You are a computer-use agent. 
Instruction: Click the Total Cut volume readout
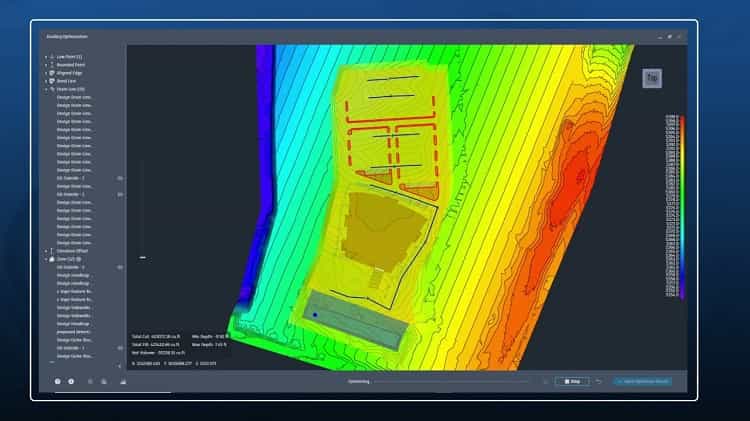pos(156,336)
